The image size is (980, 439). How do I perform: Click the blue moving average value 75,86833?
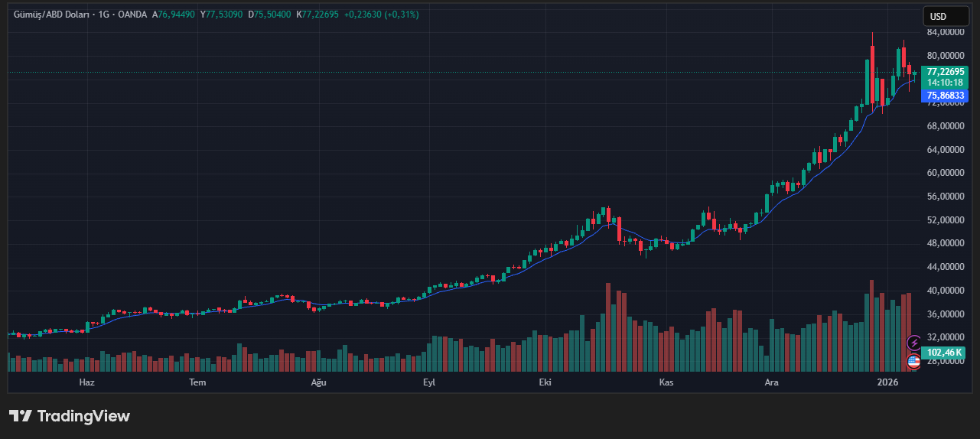pyautogui.click(x=946, y=96)
